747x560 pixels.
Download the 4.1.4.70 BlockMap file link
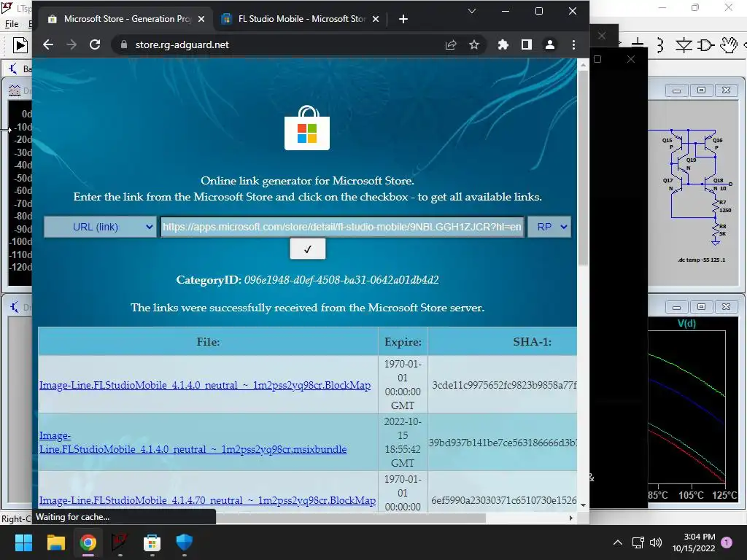(207, 500)
